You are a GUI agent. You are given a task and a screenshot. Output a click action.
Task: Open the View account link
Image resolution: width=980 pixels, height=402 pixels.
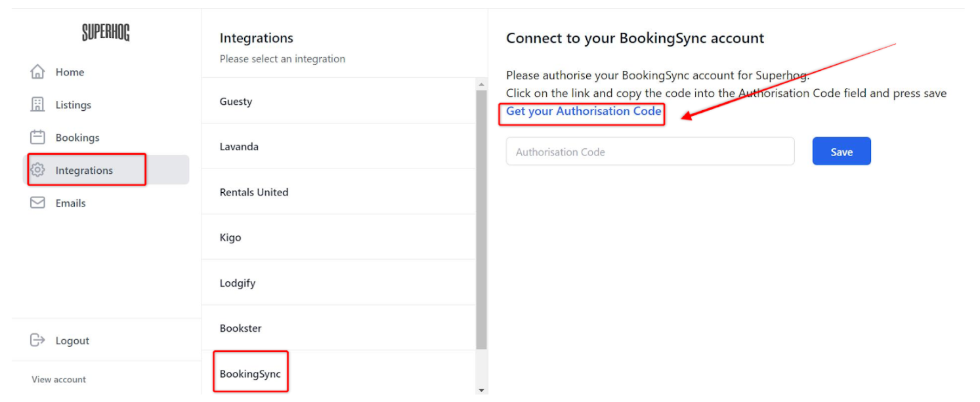coord(59,380)
